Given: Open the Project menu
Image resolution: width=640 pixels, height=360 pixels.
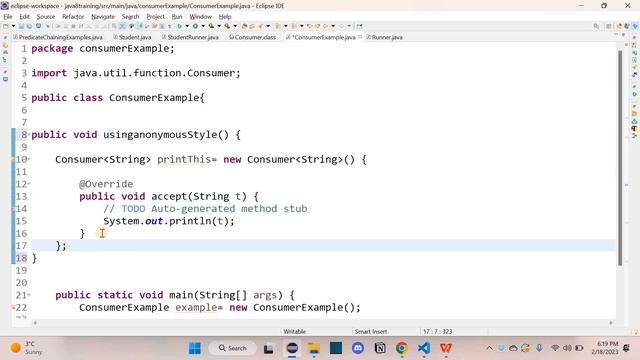Looking at the screenshot, I should click(x=156, y=17).
